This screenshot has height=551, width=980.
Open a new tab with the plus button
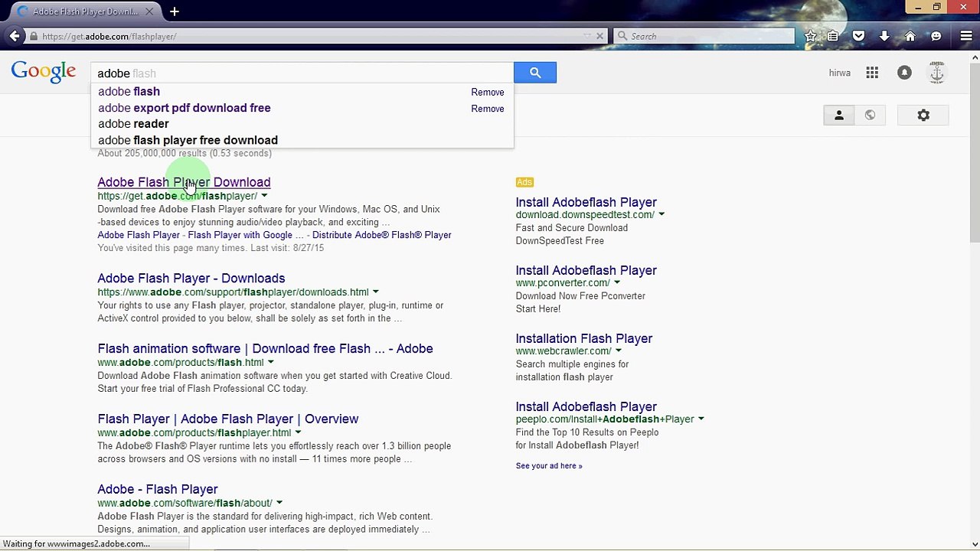175,11
